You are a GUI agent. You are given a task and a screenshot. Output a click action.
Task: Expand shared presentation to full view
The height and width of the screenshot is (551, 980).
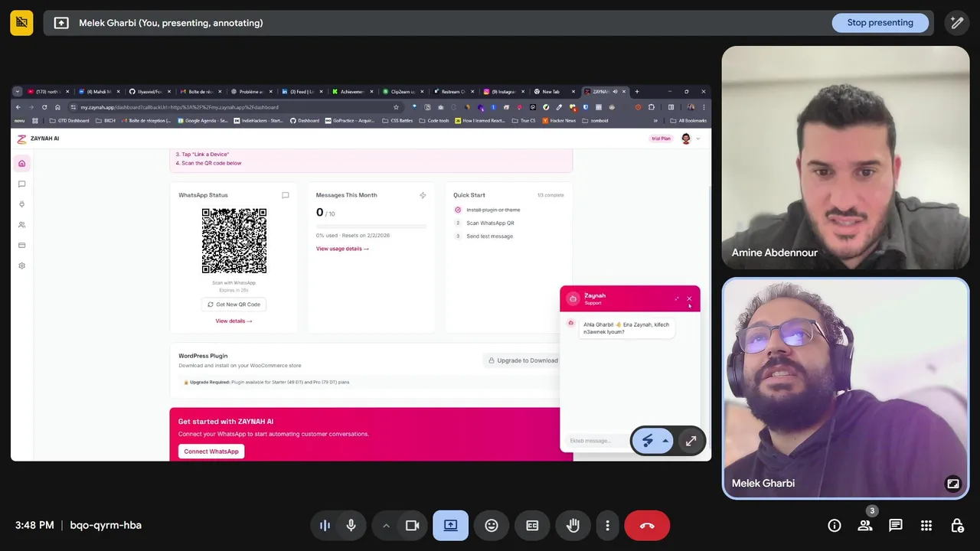coord(691,441)
